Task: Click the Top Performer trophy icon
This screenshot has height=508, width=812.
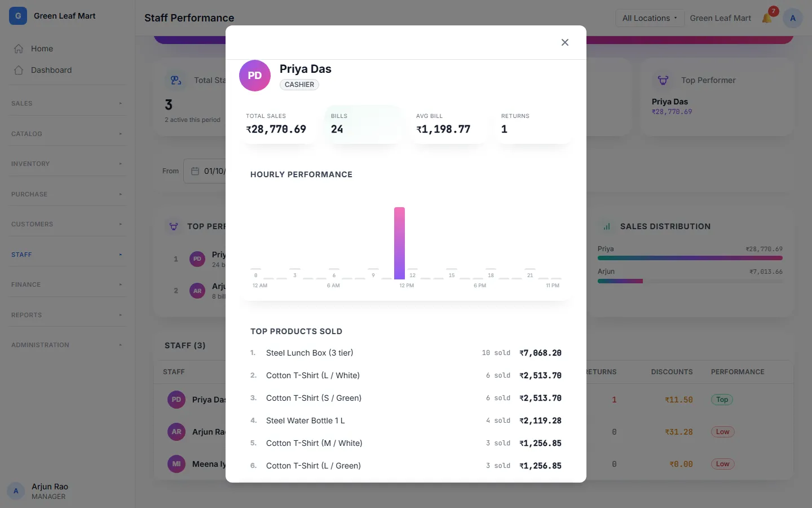Action: point(663,80)
